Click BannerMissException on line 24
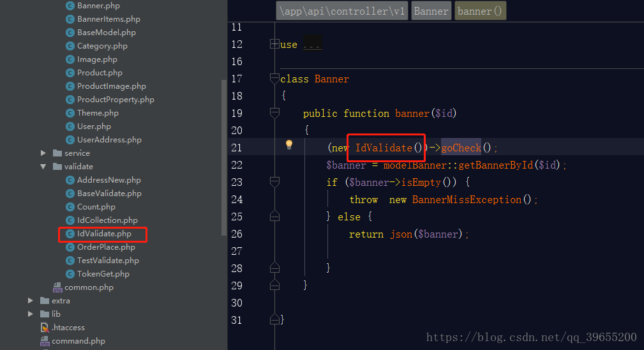Screen dimensions: 644x350 pos(467,200)
